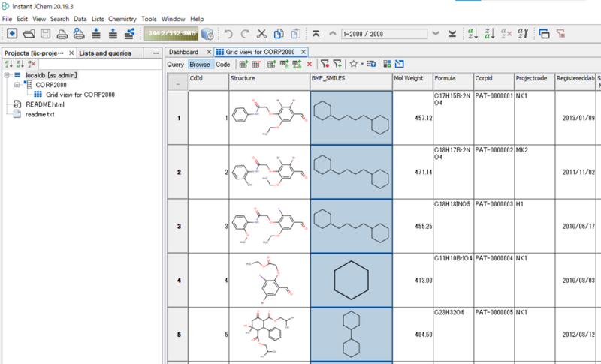Jump to first record
601x364 pixels.
click(316, 34)
